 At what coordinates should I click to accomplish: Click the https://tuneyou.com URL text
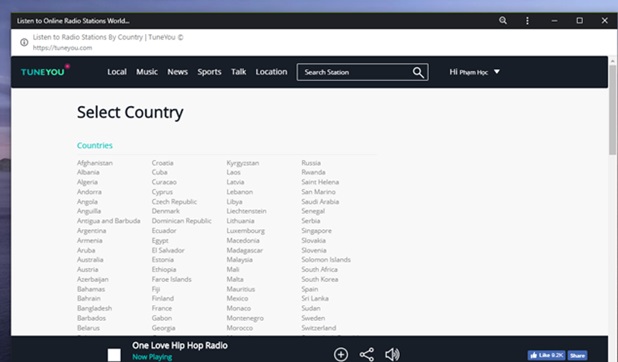tap(62, 48)
